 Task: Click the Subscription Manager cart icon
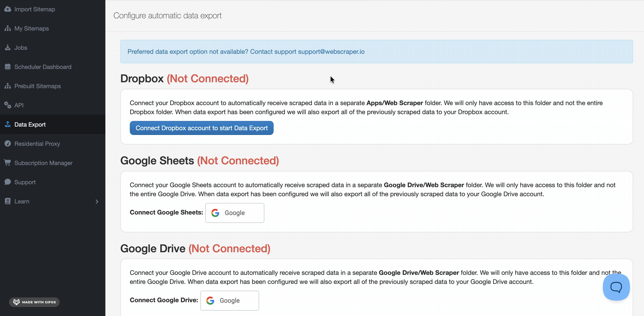point(8,163)
